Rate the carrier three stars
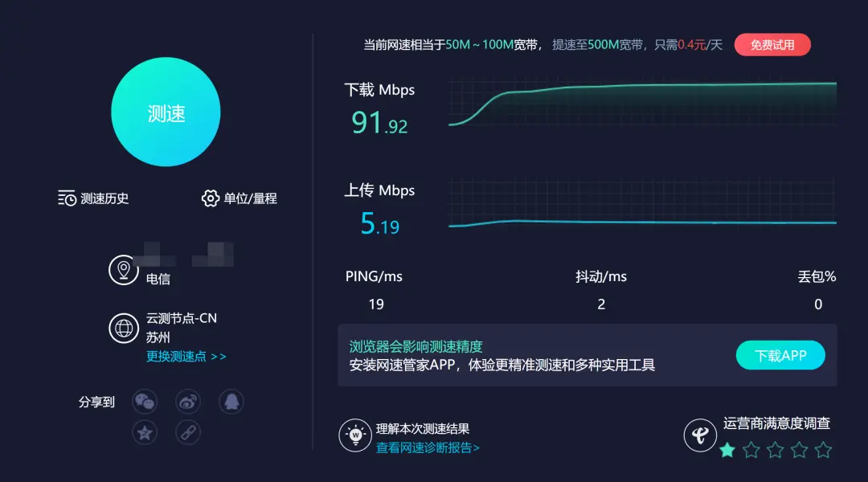Screen dimensions: 868x482 (x=775, y=451)
